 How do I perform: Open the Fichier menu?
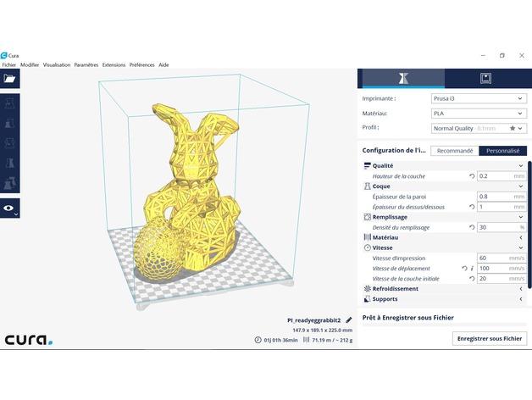[8, 65]
